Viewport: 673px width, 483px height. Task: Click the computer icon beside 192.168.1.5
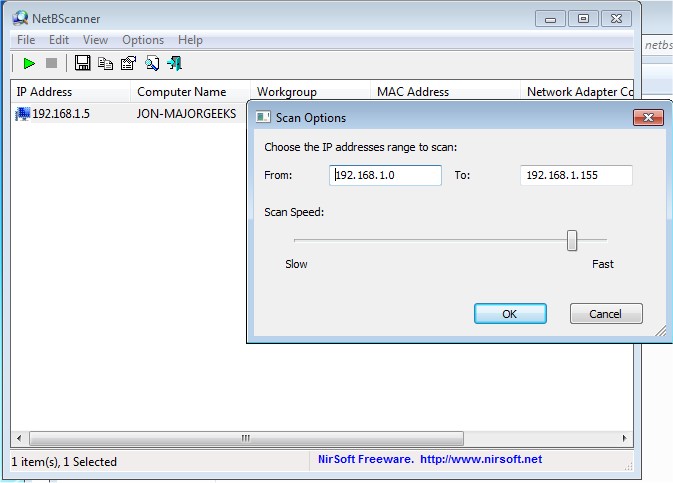23,114
